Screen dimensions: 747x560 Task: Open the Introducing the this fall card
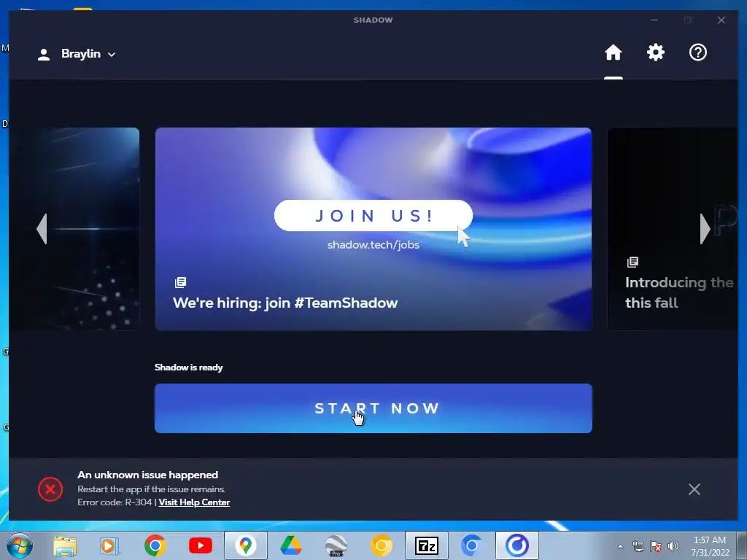[672, 229]
